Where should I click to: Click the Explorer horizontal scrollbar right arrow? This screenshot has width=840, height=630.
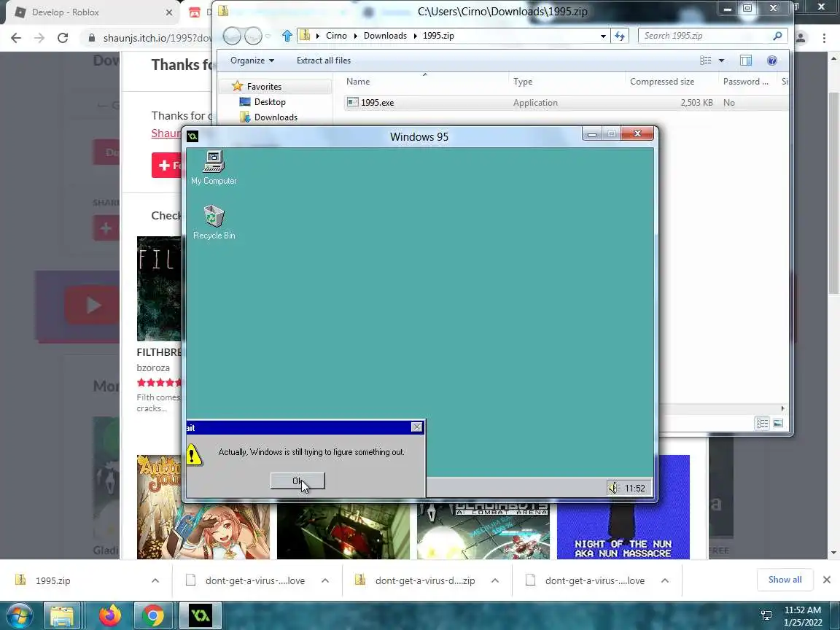(x=782, y=408)
